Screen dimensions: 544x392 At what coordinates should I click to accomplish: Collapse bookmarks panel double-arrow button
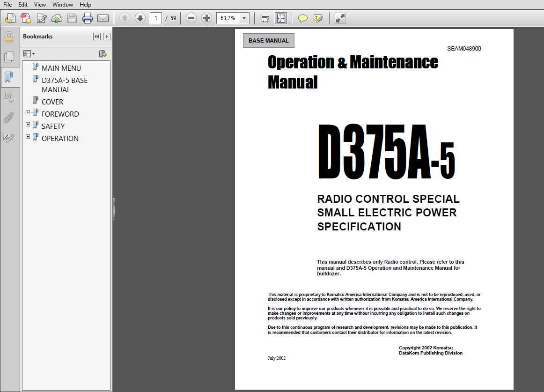coord(97,37)
